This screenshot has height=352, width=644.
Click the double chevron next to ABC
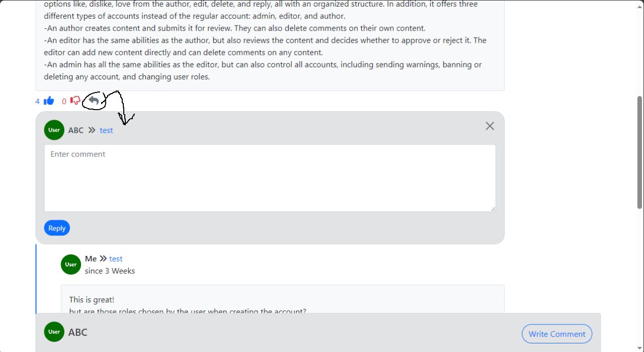92,130
